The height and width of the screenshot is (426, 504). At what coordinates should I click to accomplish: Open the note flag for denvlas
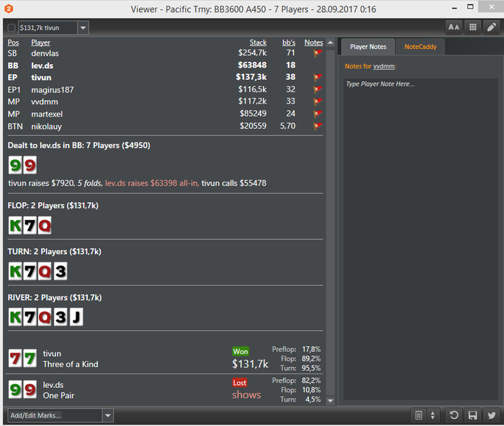pyautogui.click(x=318, y=53)
